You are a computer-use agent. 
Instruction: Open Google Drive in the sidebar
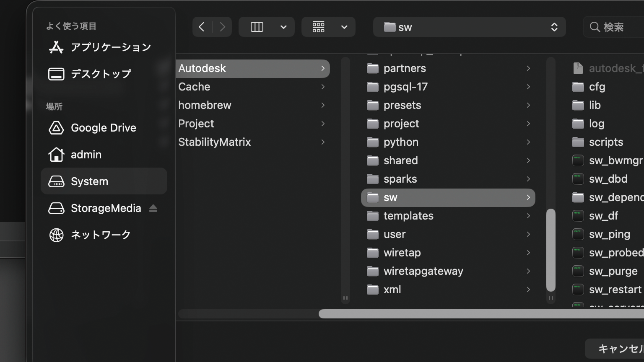[103, 128]
